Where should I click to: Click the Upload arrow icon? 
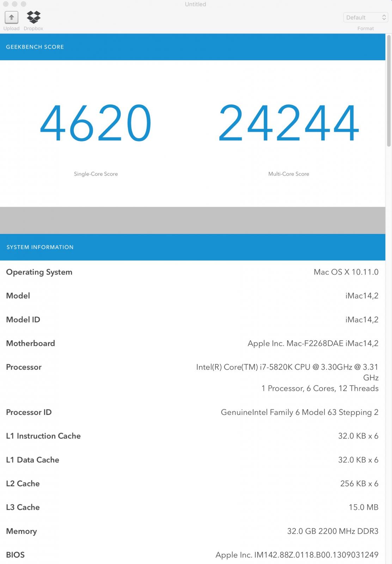tap(11, 17)
